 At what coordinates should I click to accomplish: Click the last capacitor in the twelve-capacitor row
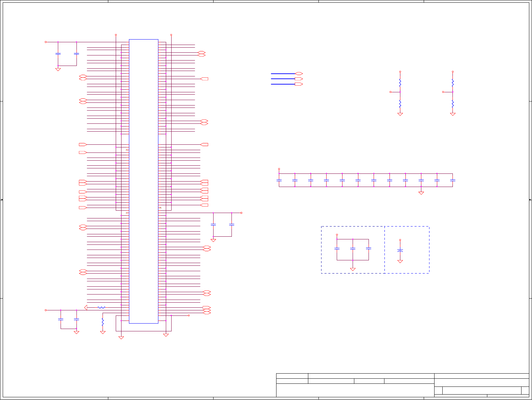pyautogui.click(x=453, y=181)
